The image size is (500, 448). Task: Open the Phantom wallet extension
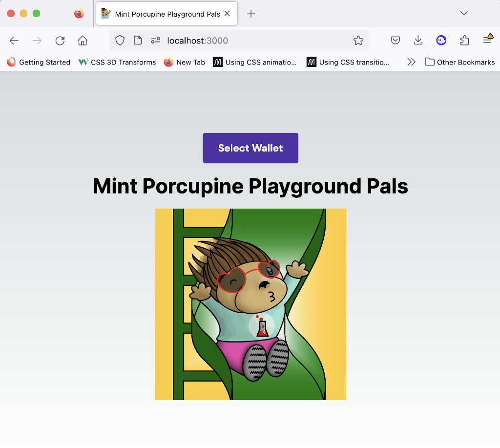click(x=441, y=40)
